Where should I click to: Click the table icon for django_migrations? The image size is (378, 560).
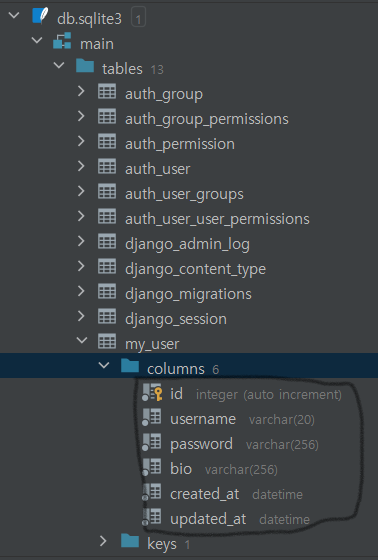107,291
